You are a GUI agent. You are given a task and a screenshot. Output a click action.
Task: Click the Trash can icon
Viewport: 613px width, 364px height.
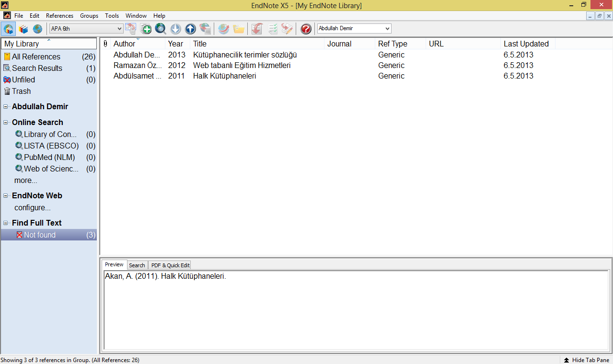(7, 91)
